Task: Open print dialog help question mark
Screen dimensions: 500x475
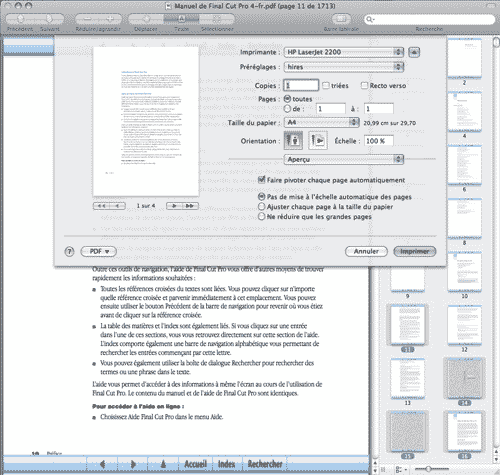Action: coord(69,251)
